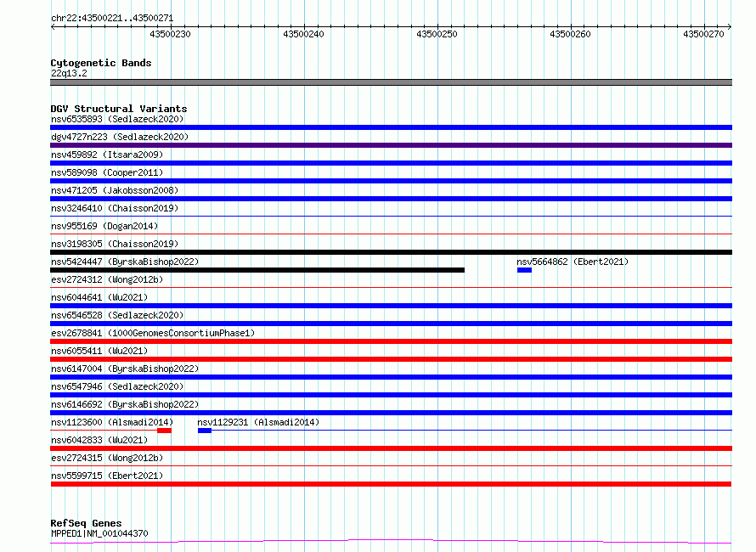The height and width of the screenshot is (552, 756).
Task: Click nsv1129231 (Alsmadi2014) variant label
Action: coord(258,422)
